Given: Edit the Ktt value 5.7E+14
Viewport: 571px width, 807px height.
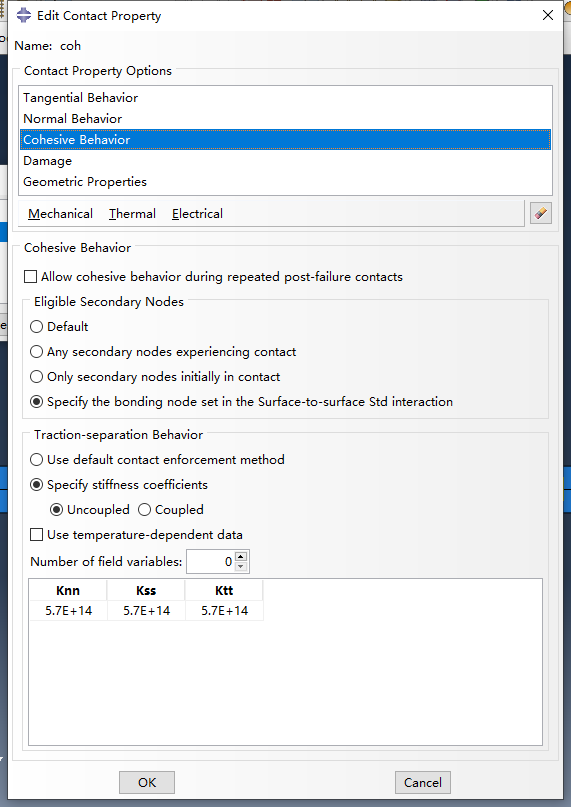Looking at the screenshot, I should pos(224,610).
